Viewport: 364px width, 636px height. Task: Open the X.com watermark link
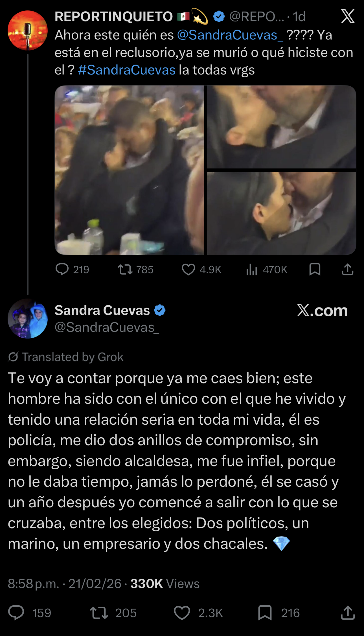(322, 310)
